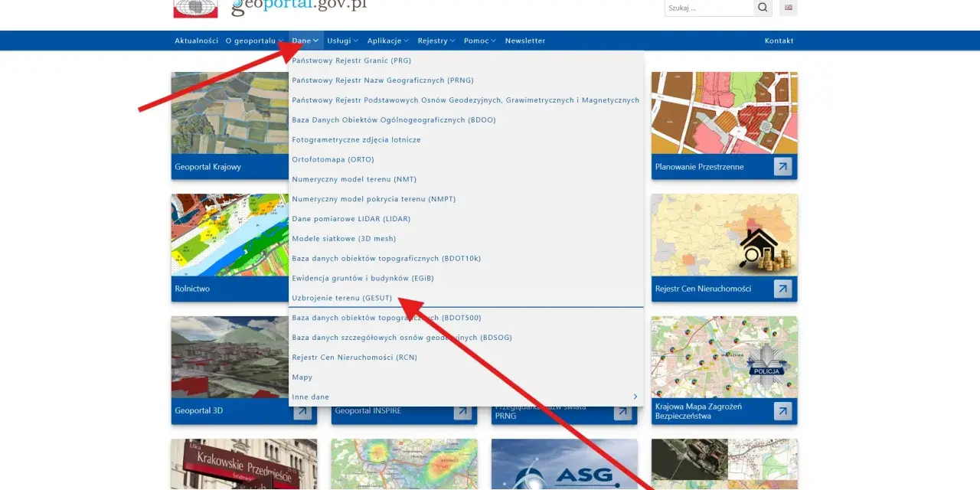Click the ASG tile thumbnail
Screen dimensions: 980x490
pos(564,464)
